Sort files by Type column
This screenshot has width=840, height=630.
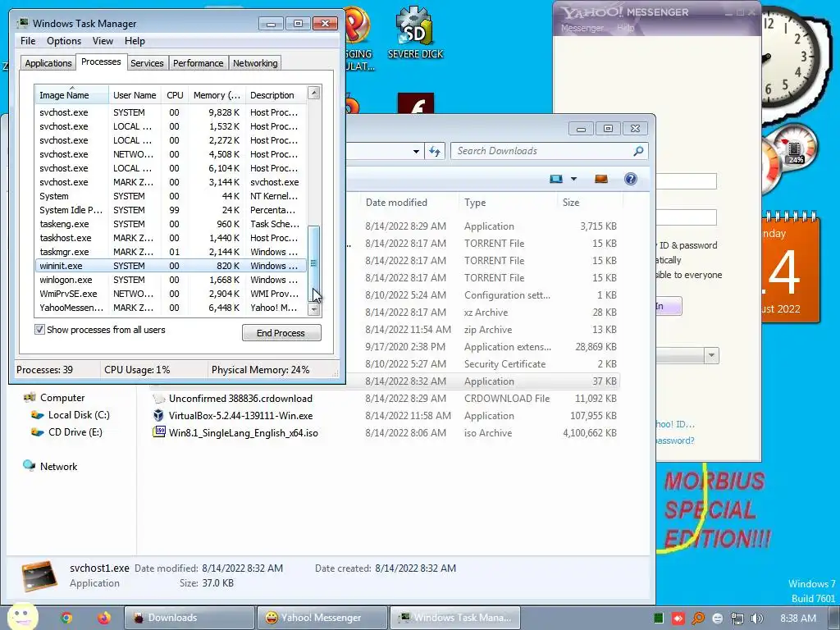(508, 203)
